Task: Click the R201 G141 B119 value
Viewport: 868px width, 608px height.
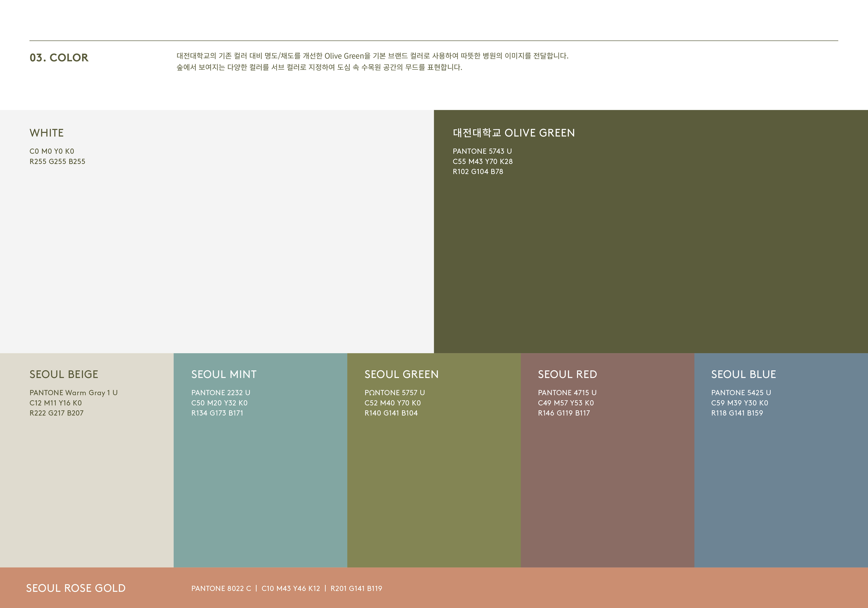Action: (x=356, y=589)
